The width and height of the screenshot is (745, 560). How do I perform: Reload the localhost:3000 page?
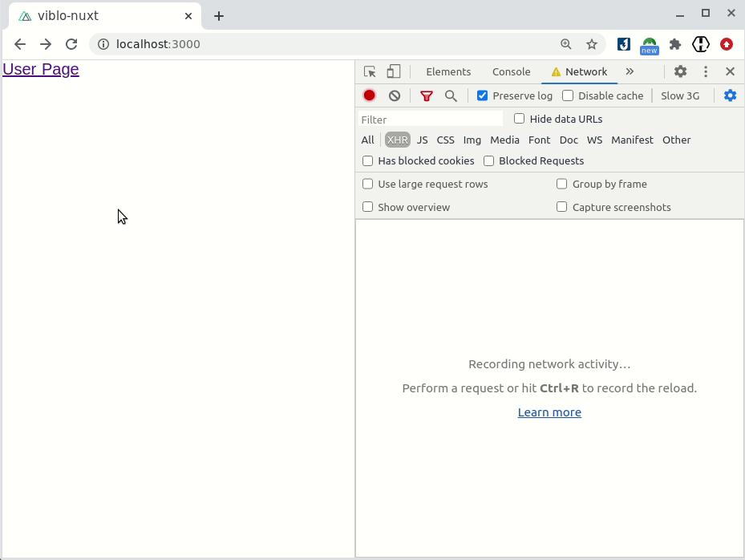tap(71, 44)
